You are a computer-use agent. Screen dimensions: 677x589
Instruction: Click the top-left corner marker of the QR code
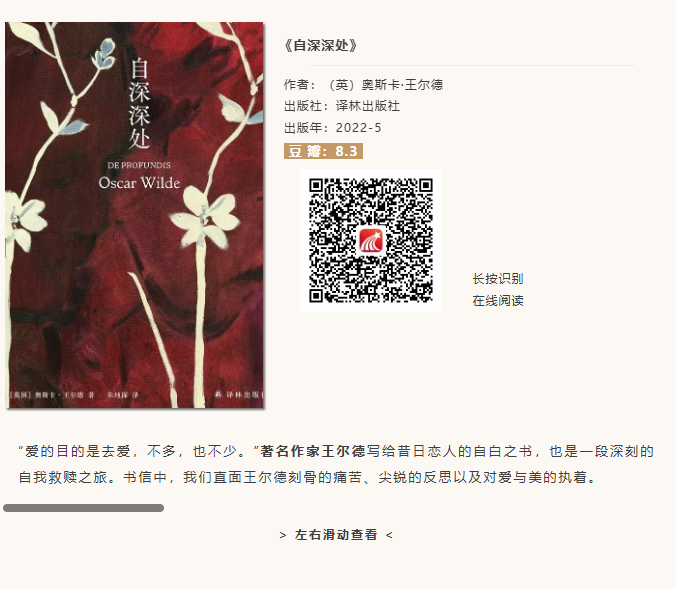point(316,186)
